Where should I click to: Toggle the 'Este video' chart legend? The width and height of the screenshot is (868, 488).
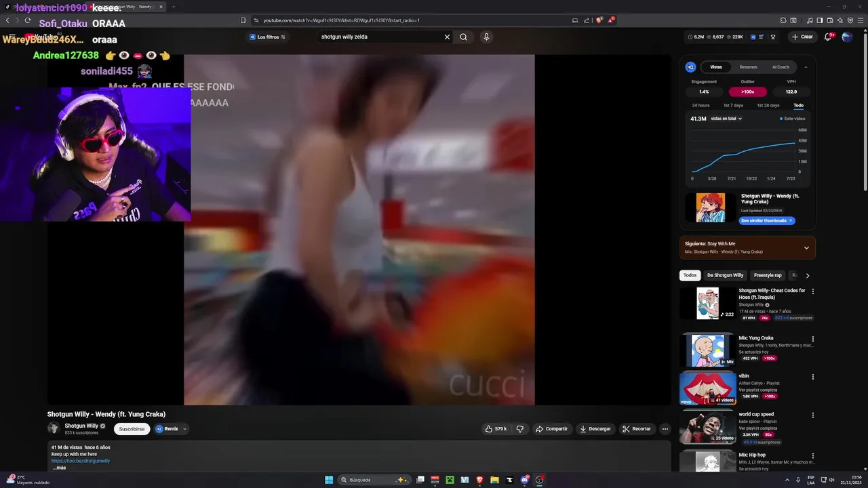pyautogui.click(x=793, y=119)
